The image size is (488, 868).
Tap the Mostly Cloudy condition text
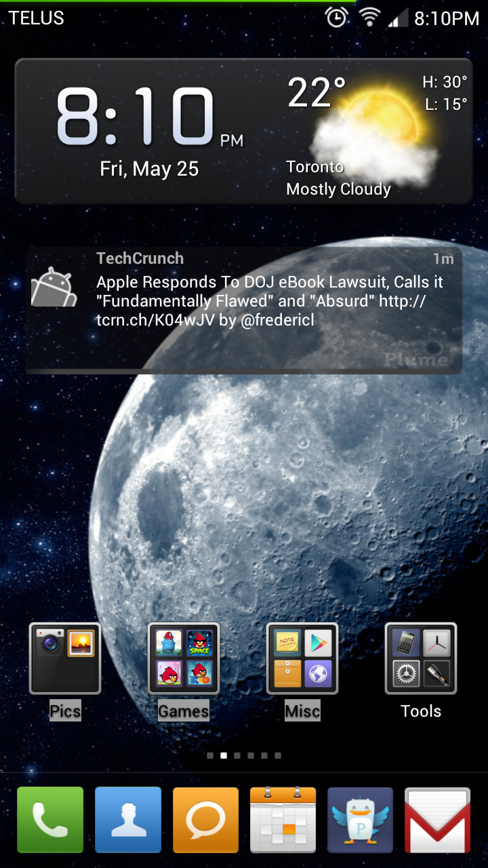point(339,189)
